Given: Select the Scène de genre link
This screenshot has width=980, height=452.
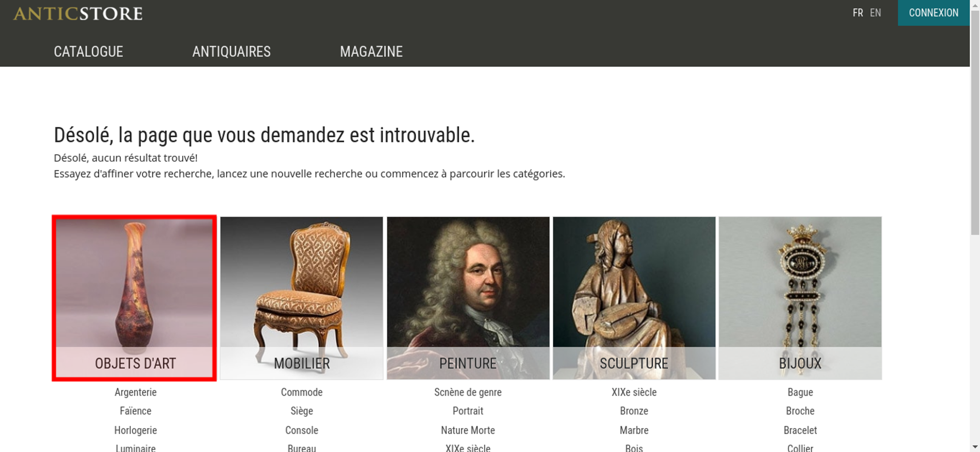Looking at the screenshot, I should pos(468,392).
